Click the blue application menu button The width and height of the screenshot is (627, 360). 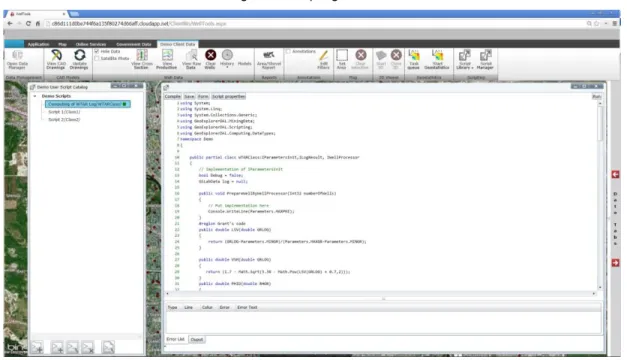coord(14,44)
